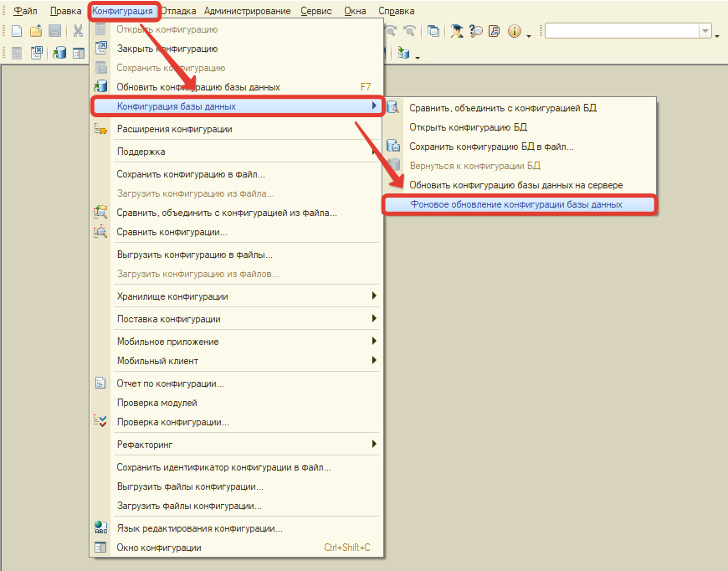Select the Рефакторинг menu entry

[237, 445]
